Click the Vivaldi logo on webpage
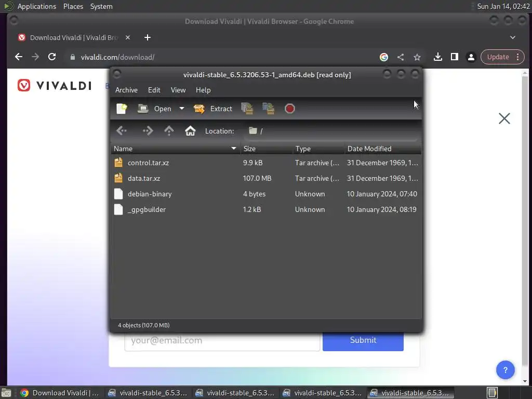 pyautogui.click(x=55, y=86)
